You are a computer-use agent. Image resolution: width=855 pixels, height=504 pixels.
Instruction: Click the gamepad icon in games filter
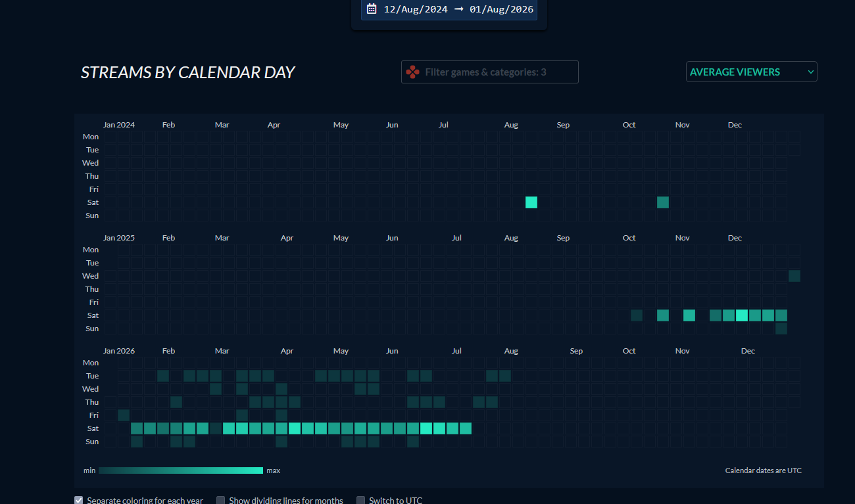pyautogui.click(x=412, y=72)
